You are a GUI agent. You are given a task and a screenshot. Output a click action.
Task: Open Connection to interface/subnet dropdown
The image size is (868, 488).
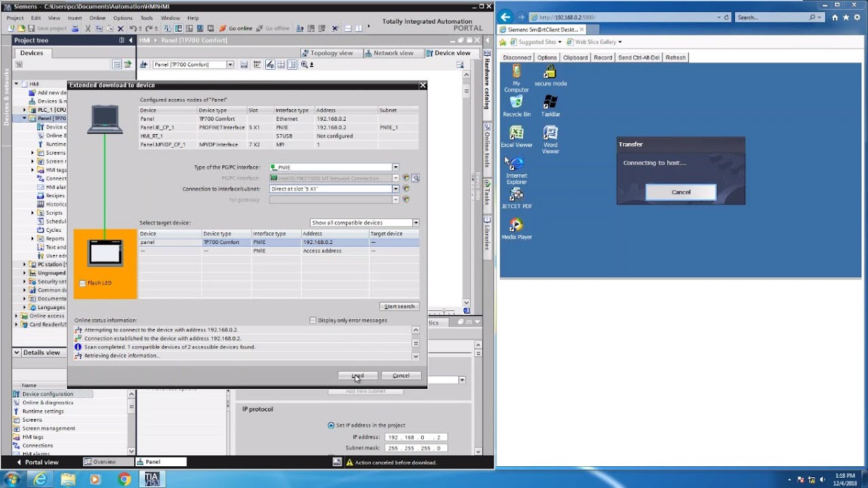tap(395, 189)
